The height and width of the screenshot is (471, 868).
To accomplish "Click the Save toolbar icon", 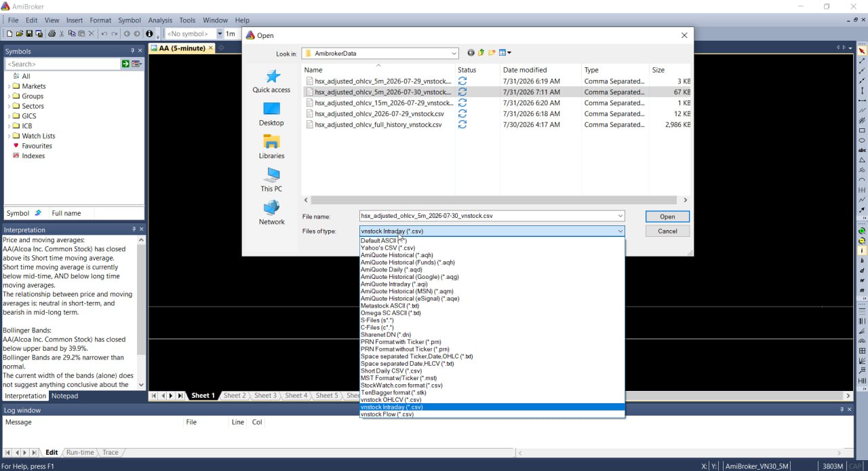I will (x=29, y=33).
